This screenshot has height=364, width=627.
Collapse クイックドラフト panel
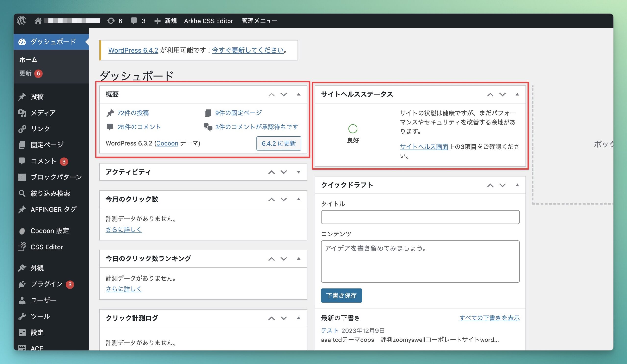tap(517, 185)
